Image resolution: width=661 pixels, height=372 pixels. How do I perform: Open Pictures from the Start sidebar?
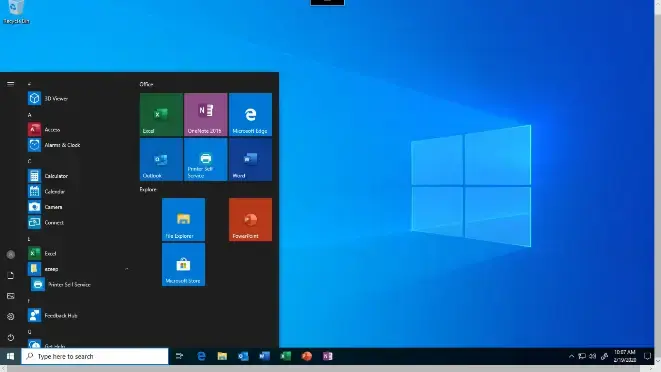(x=11, y=296)
